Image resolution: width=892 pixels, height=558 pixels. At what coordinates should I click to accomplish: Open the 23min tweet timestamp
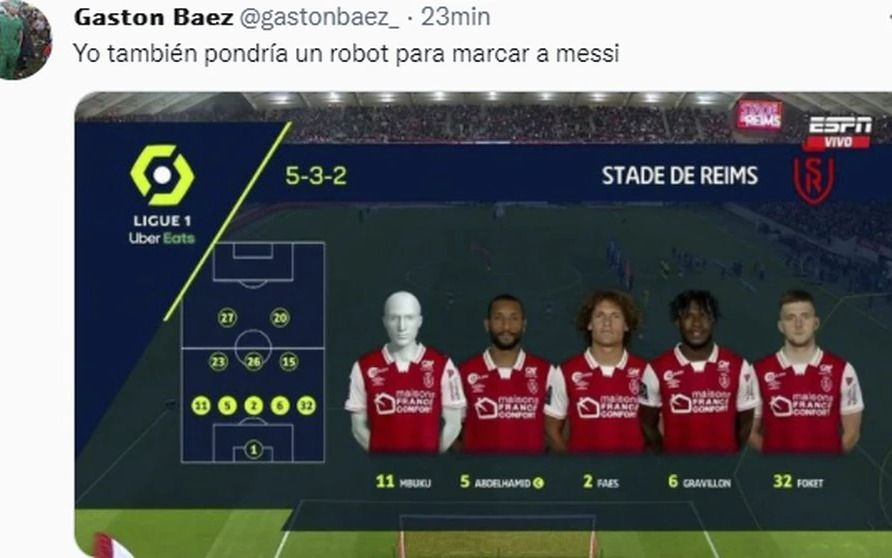[x=455, y=17]
